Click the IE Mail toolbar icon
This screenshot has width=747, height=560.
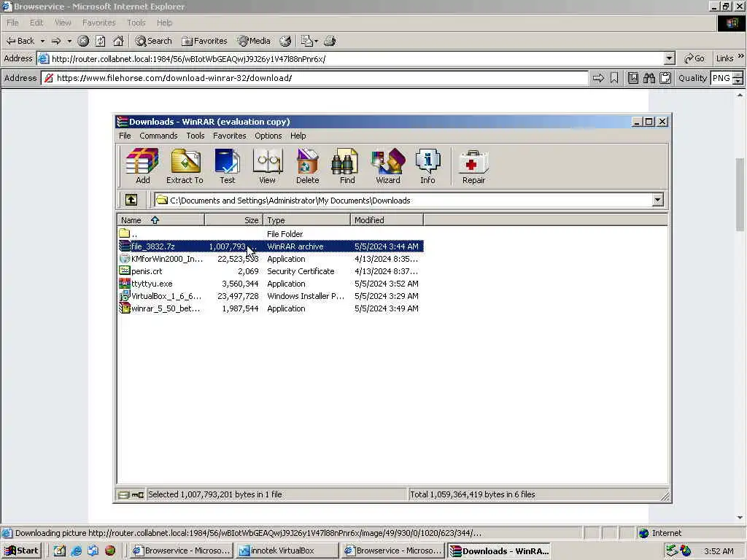[306, 41]
